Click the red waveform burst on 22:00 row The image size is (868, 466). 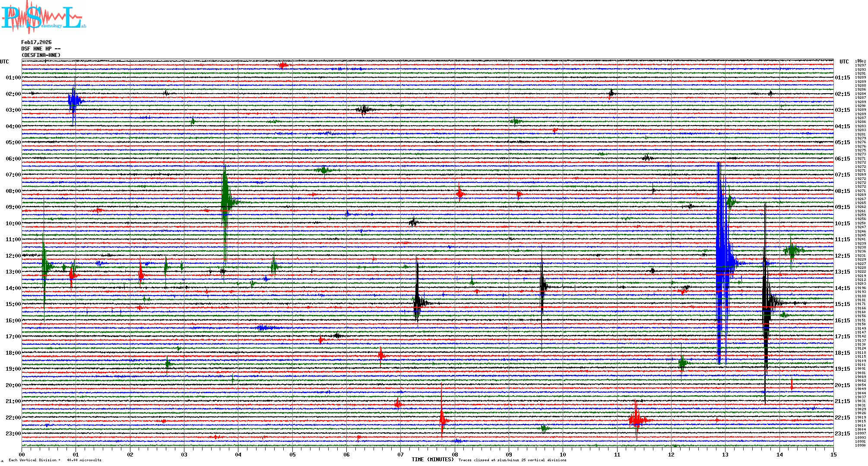(x=636, y=419)
